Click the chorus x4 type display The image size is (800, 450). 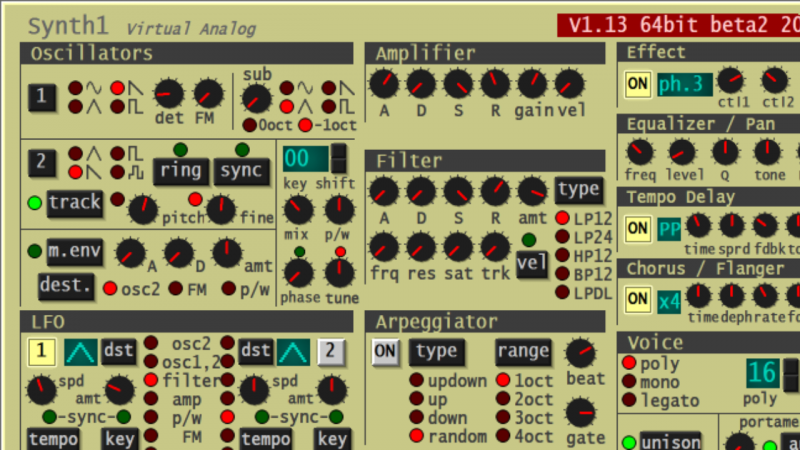click(669, 302)
